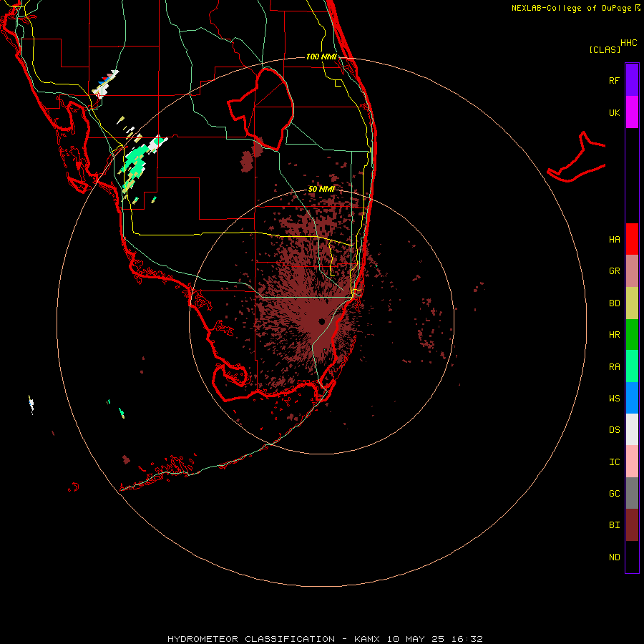Click the RF purple legend swatch
The image size is (644, 644).
tap(632, 80)
